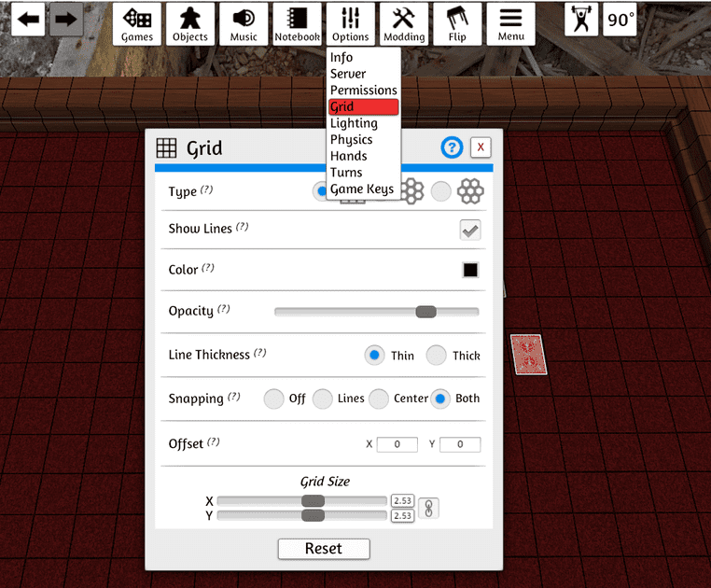This screenshot has height=588, width=711.
Task: Select Thick line thickness
Action: point(437,356)
